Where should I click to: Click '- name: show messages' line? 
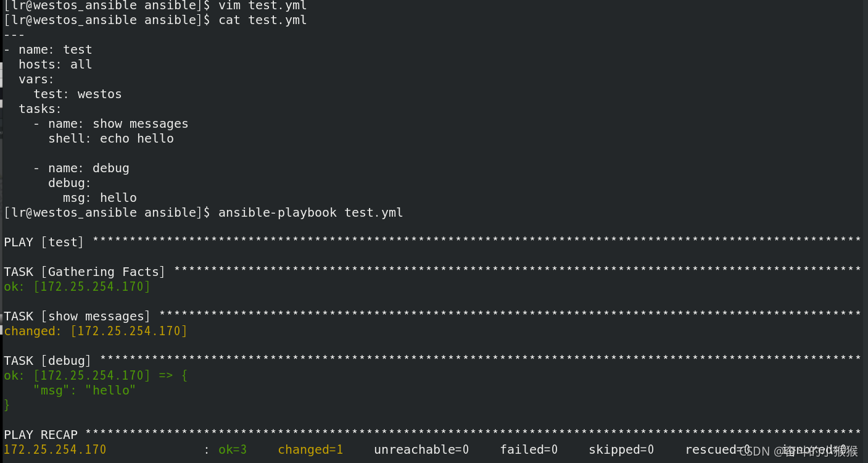pyautogui.click(x=111, y=123)
